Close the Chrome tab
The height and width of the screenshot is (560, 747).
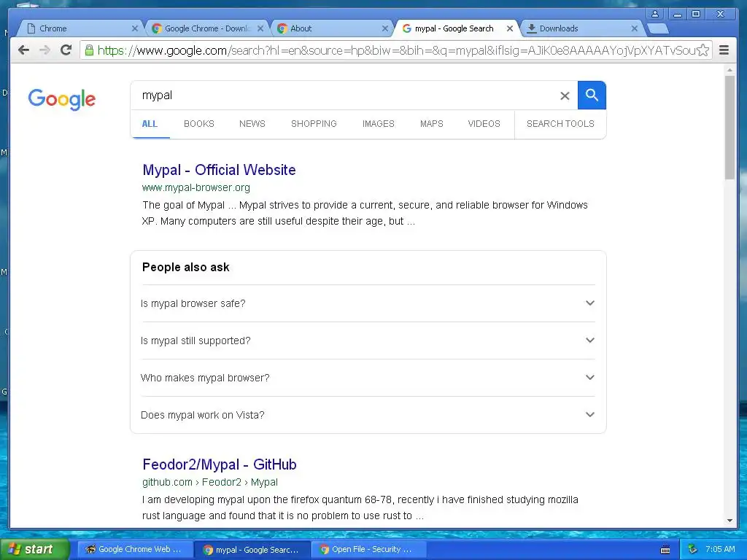[x=135, y=28]
